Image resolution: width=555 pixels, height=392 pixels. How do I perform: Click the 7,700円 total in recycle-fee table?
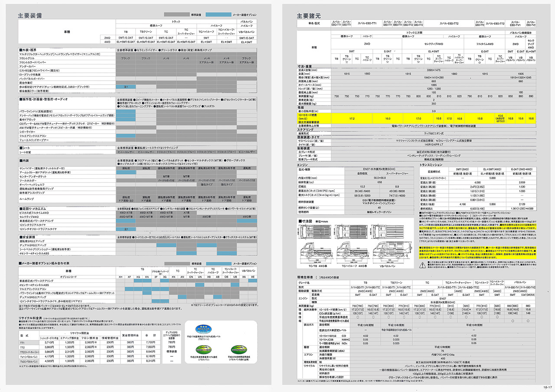151,343
